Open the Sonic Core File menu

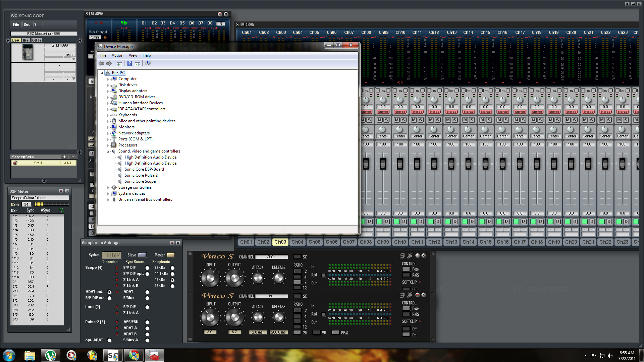coord(16,24)
